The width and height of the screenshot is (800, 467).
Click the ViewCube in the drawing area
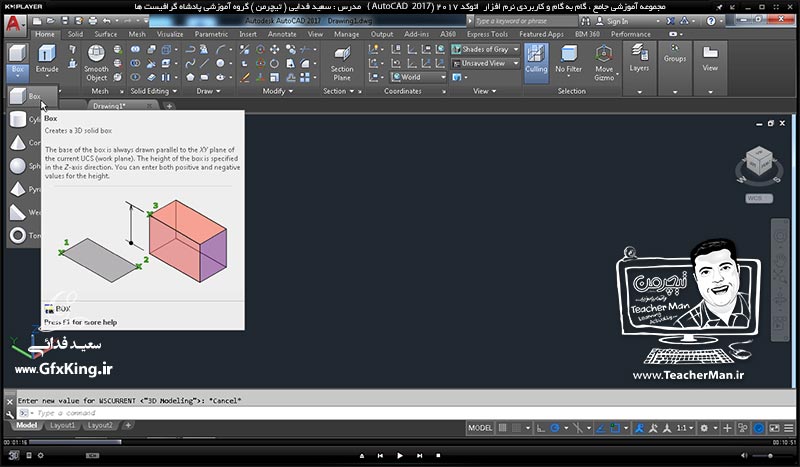tap(759, 162)
